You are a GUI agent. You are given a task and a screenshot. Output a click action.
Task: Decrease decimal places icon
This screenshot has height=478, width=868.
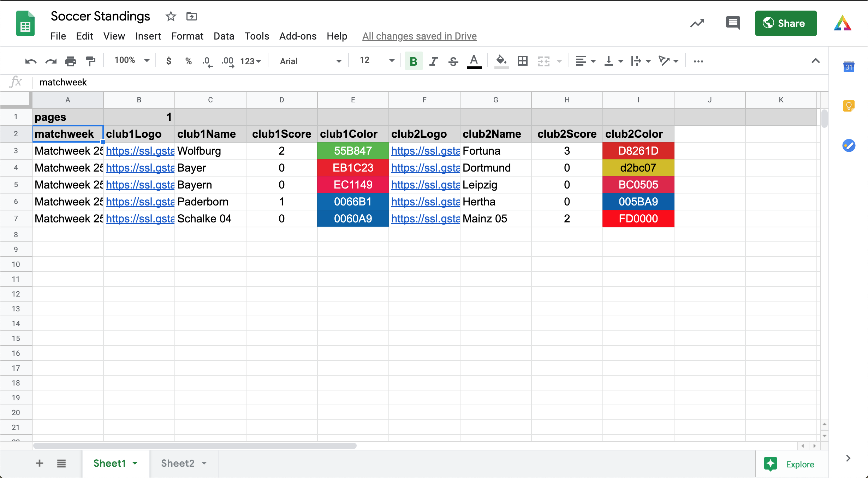pyautogui.click(x=207, y=62)
